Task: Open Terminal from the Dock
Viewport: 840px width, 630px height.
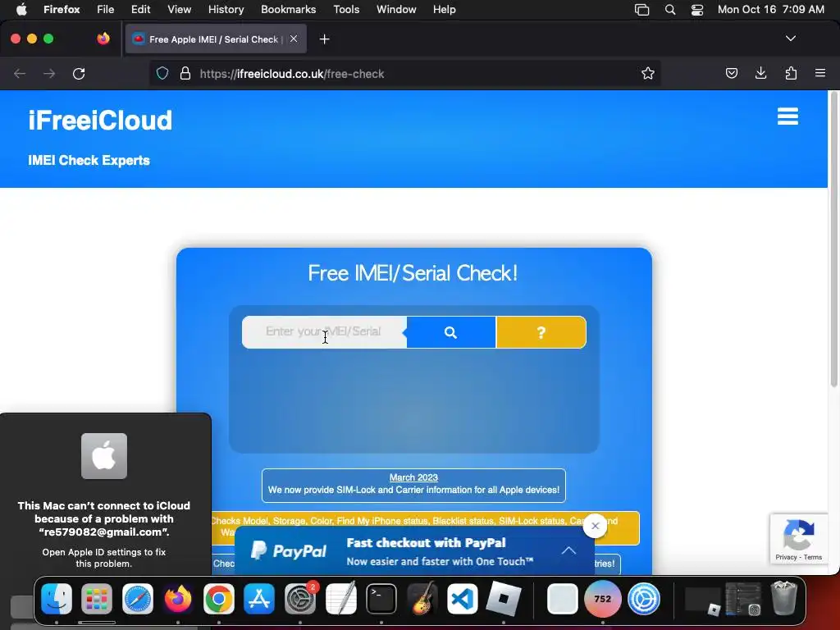Action: point(381,598)
